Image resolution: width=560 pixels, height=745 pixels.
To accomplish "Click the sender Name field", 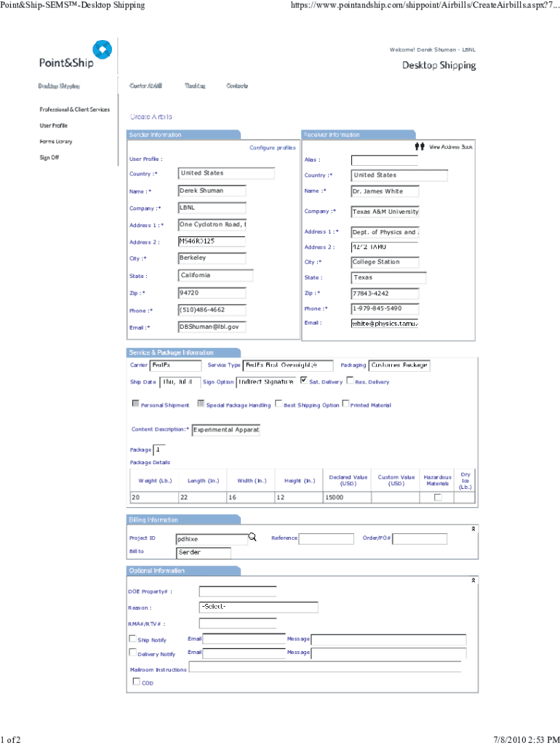I will (x=212, y=191).
